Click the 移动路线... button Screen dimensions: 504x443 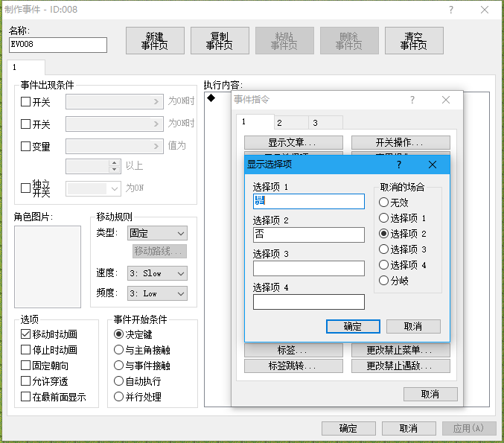(159, 251)
